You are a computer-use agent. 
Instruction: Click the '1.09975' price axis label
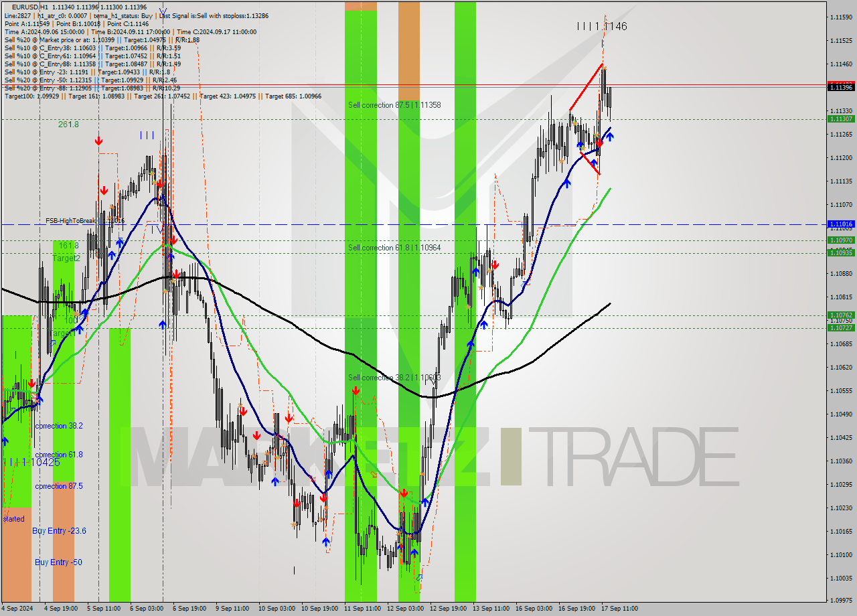pyautogui.click(x=841, y=600)
